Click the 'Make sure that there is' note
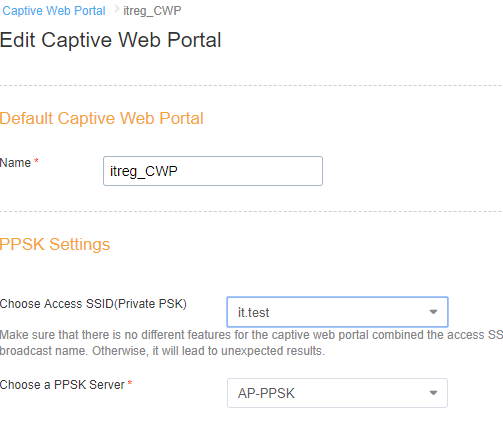The height and width of the screenshot is (433, 503). pos(251,335)
